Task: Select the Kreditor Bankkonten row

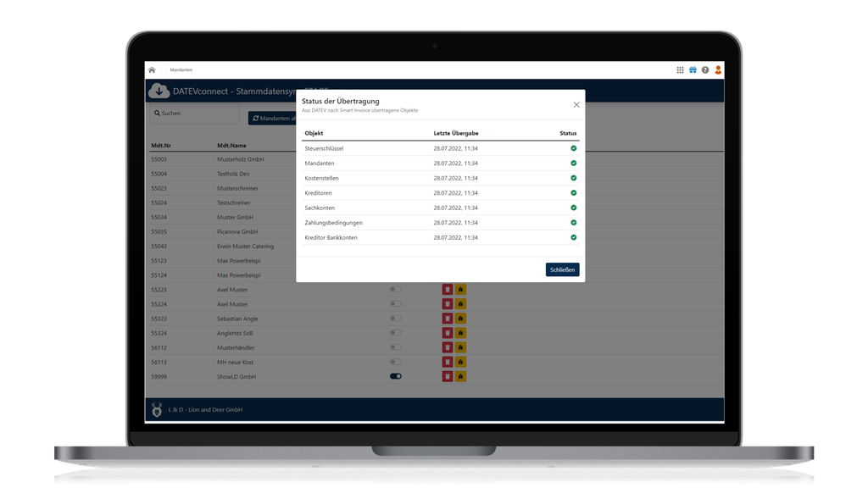Action: tap(441, 237)
